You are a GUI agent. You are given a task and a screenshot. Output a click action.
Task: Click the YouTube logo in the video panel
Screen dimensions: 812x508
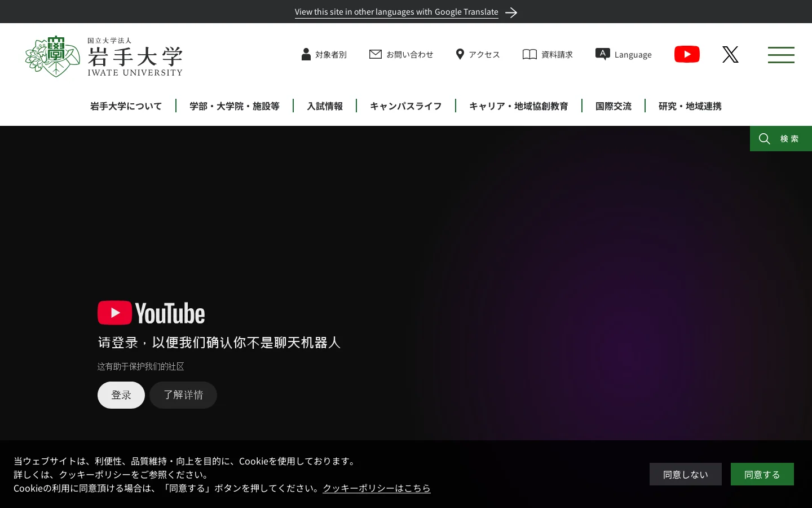tap(151, 313)
